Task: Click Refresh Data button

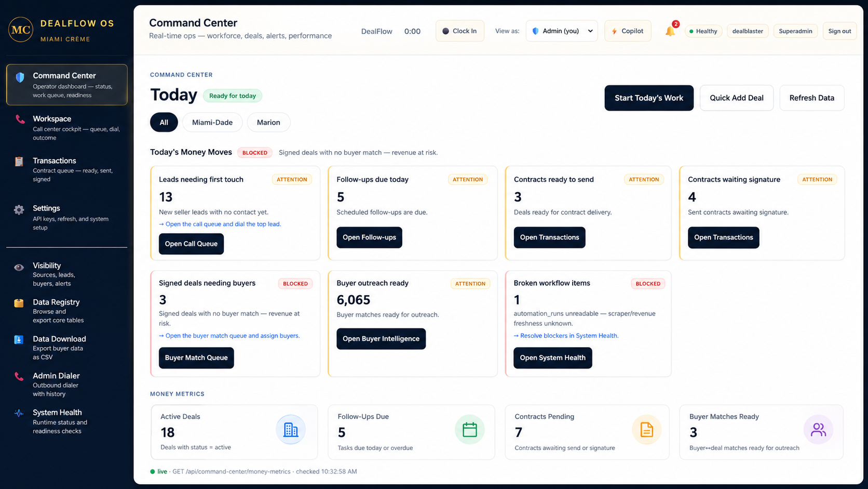Action: click(x=812, y=98)
